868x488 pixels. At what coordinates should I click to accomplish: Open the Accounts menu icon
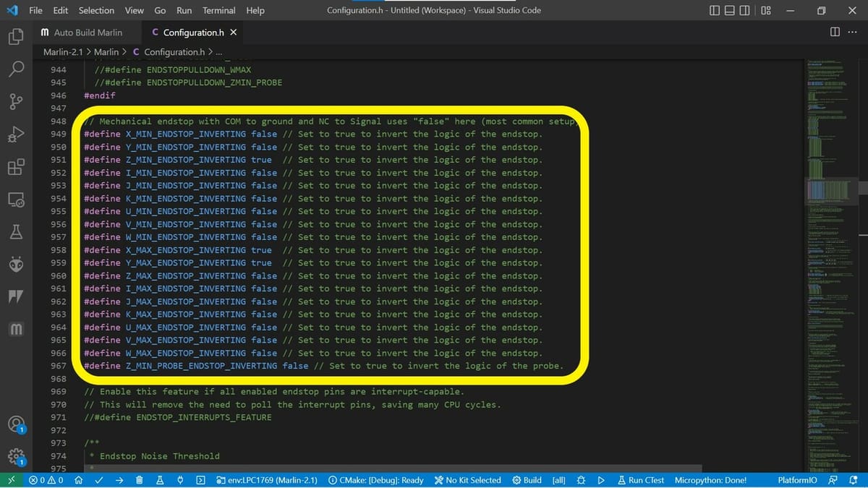pyautogui.click(x=16, y=424)
